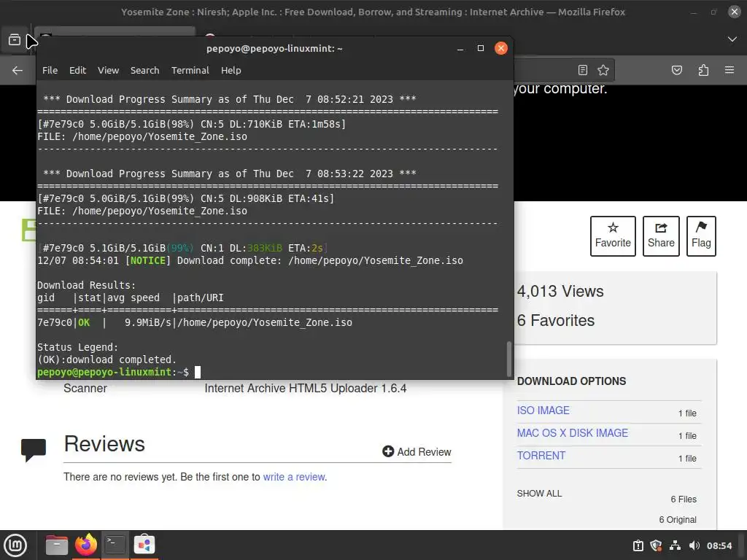Screen dimensions: 747x560
Task: Click the terminal vertical scrollbar
Action: tap(508, 359)
